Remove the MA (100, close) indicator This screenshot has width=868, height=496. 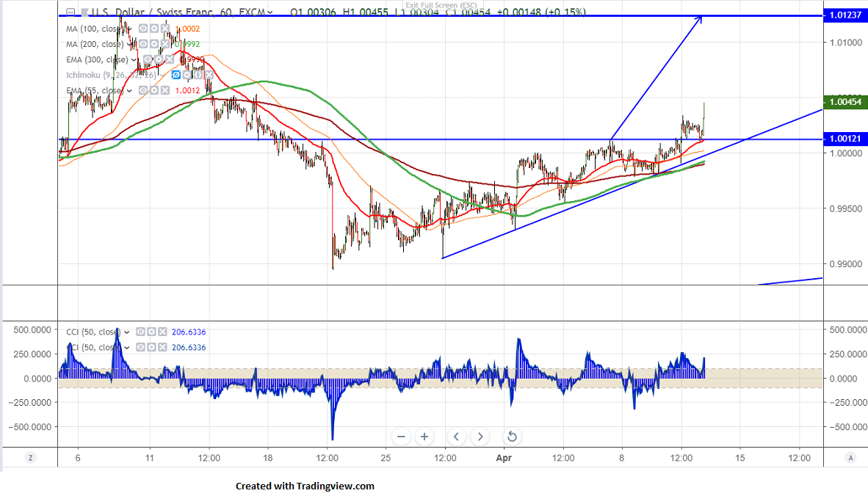pos(165,29)
